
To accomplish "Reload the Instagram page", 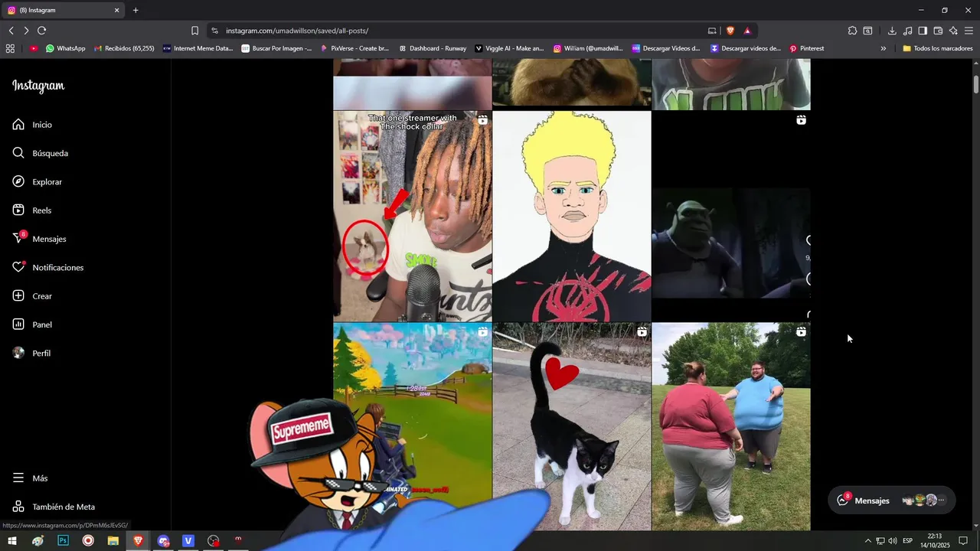I will [41, 31].
